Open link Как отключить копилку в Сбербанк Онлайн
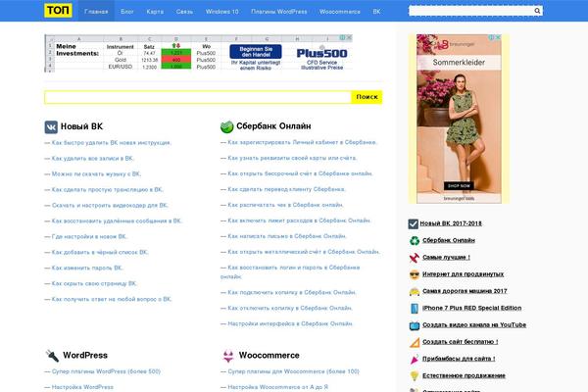The width and height of the screenshot is (588, 392). 290,308
